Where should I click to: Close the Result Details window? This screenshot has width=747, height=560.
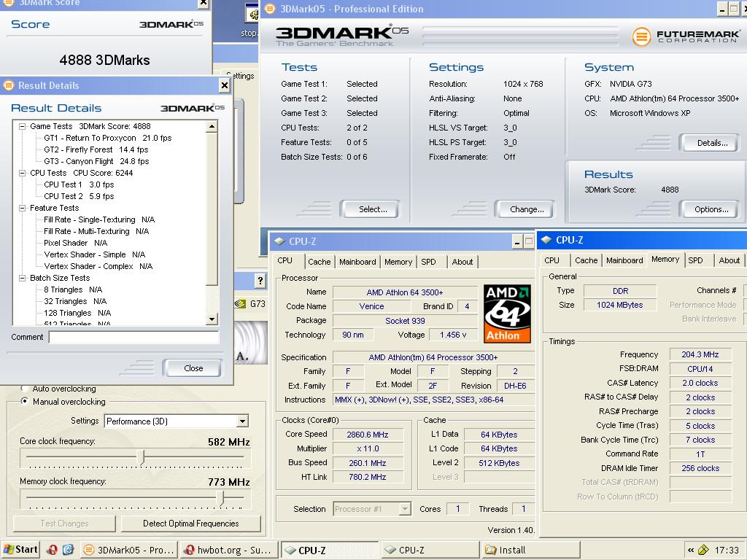[225, 86]
